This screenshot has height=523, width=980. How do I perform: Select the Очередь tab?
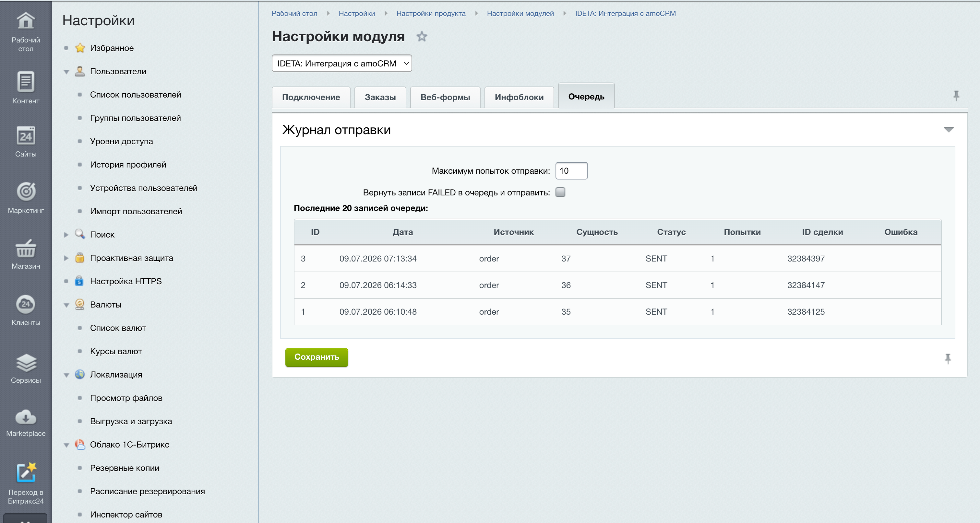[x=586, y=97]
